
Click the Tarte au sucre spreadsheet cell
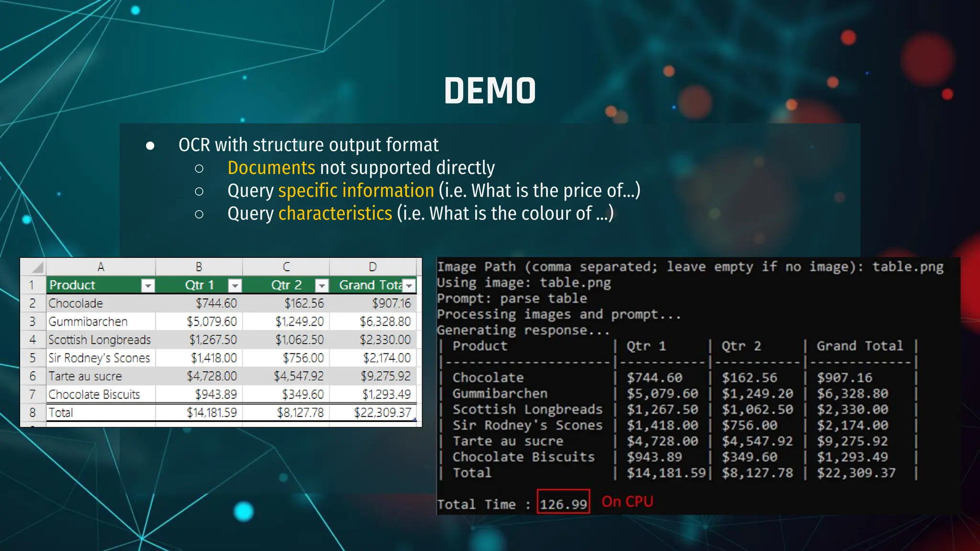pyautogui.click(x=101, y=376)
